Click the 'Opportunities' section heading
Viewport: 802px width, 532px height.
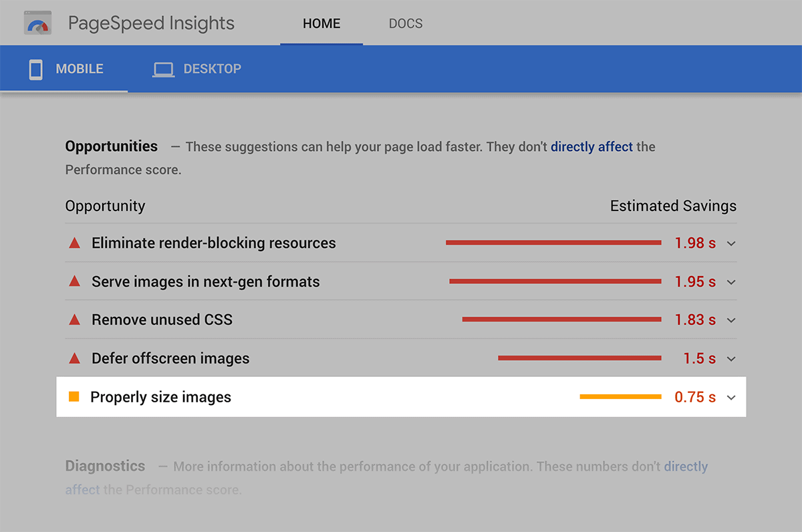tap(112, 146)
